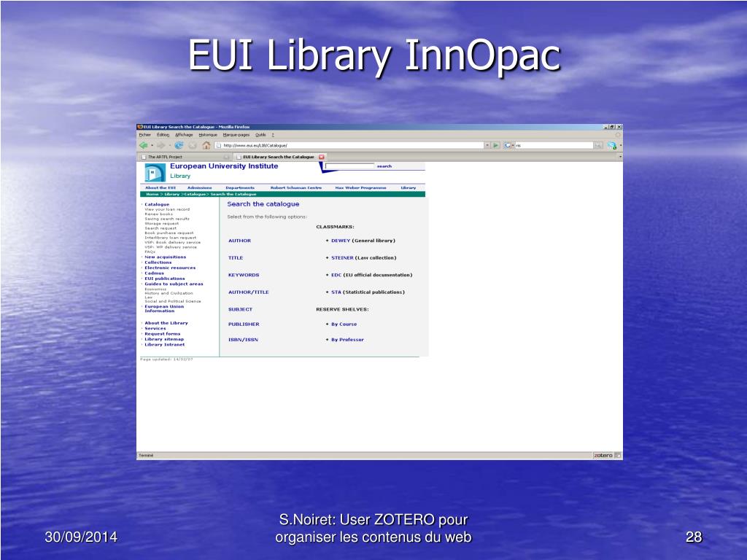Click the Firefox forward arrow button
Screen dimensions: 747x560
click(161, 145)
